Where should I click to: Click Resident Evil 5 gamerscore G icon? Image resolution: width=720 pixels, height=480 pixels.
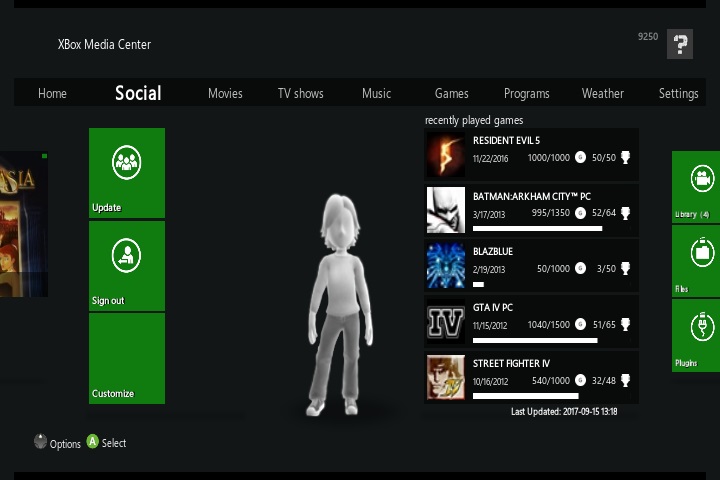pos(580,157)
